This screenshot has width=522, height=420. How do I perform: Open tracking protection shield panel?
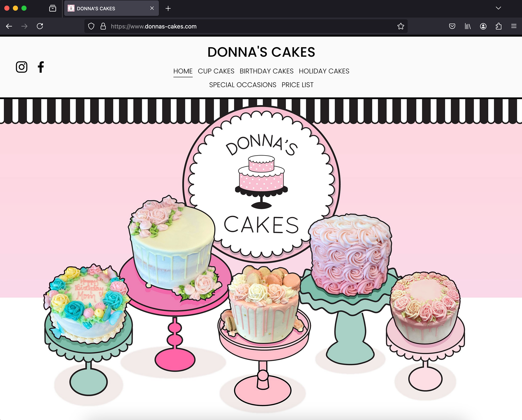click(91, 26)
